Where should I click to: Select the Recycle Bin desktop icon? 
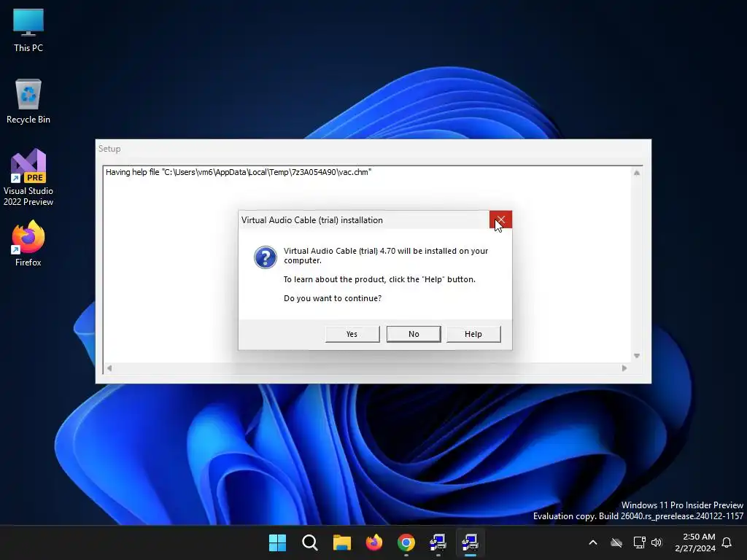click(28, 101)
